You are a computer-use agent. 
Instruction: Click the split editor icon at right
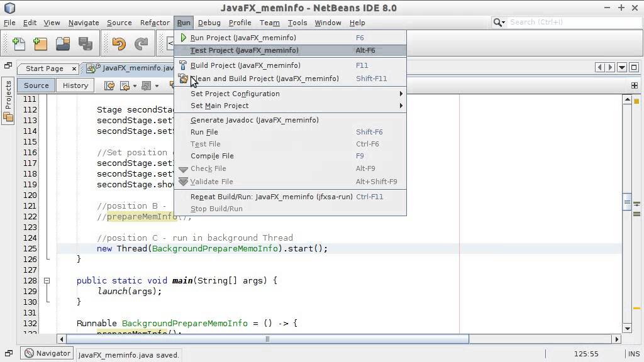(635, 85)
